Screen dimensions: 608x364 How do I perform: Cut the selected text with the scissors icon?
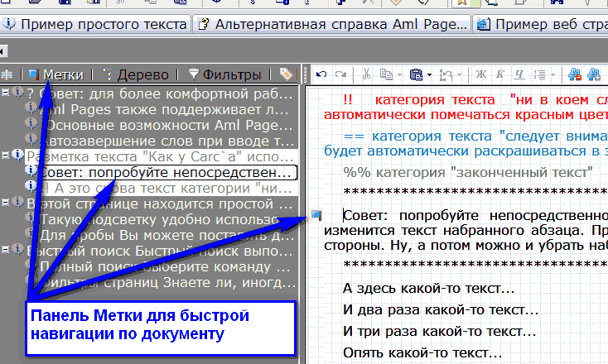(x=366, y=74)
